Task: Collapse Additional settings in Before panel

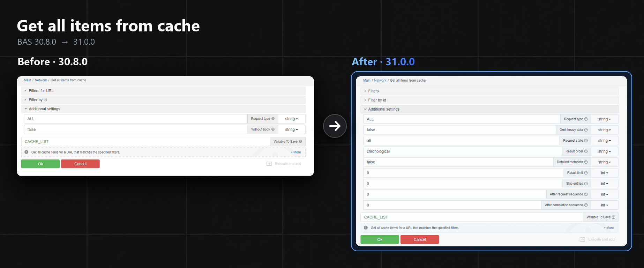Action: point(163,109)
